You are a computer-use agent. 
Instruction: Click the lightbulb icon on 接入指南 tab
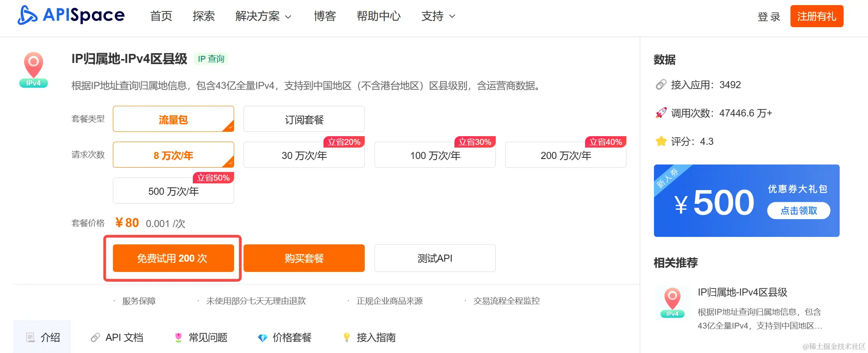click(x=347, y=337)
